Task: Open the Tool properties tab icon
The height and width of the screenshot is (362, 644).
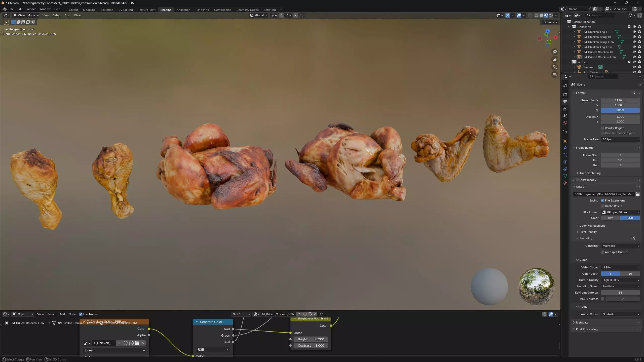Action: click(x=565, y=86)
